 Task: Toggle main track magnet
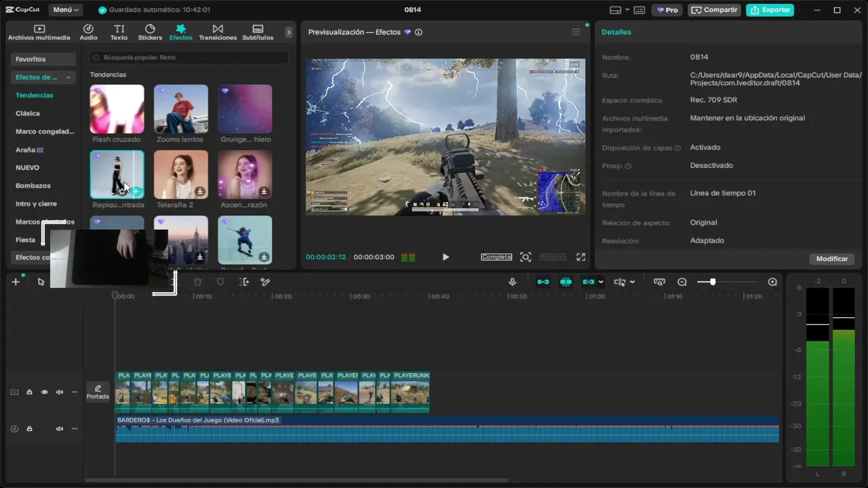pos(543,282)
